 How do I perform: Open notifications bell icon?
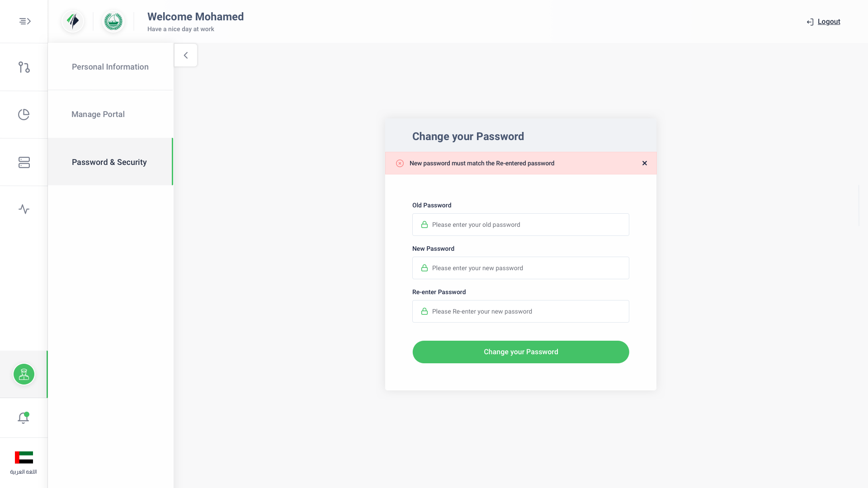24,418
